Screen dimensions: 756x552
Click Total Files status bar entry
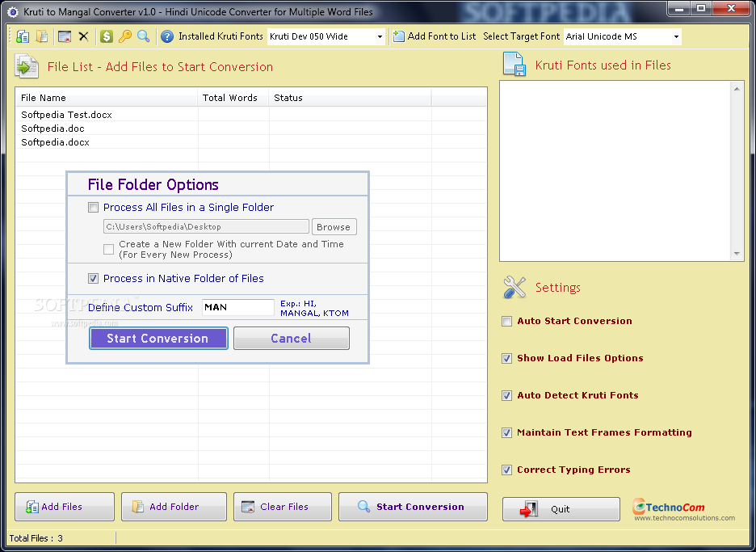[36, 538]
